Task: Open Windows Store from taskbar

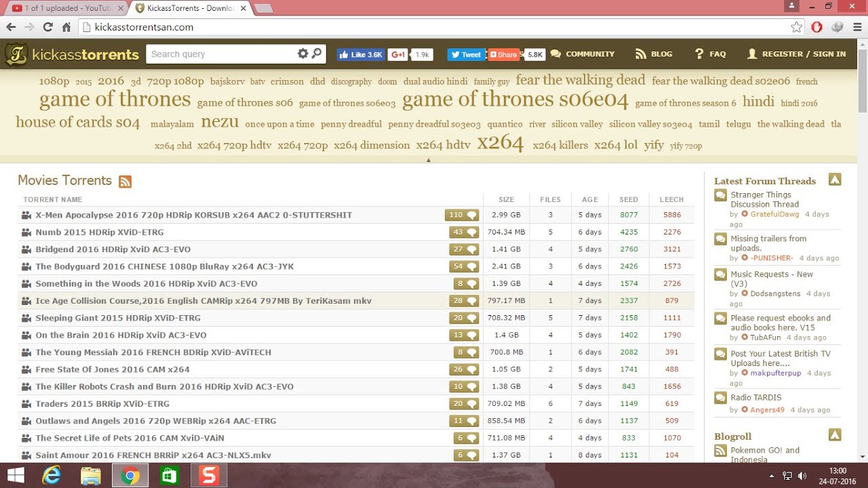Action: 169,476
